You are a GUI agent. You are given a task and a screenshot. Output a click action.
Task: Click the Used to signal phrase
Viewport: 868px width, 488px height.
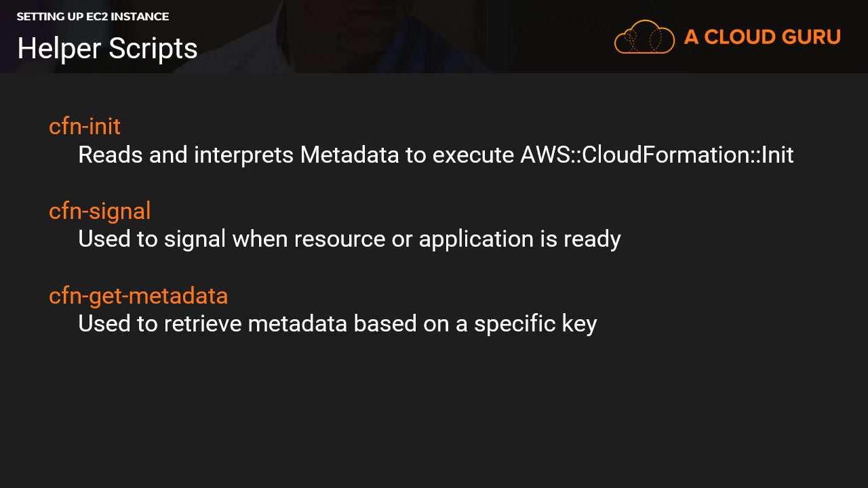pyautogui.click(x=152, y=239)
